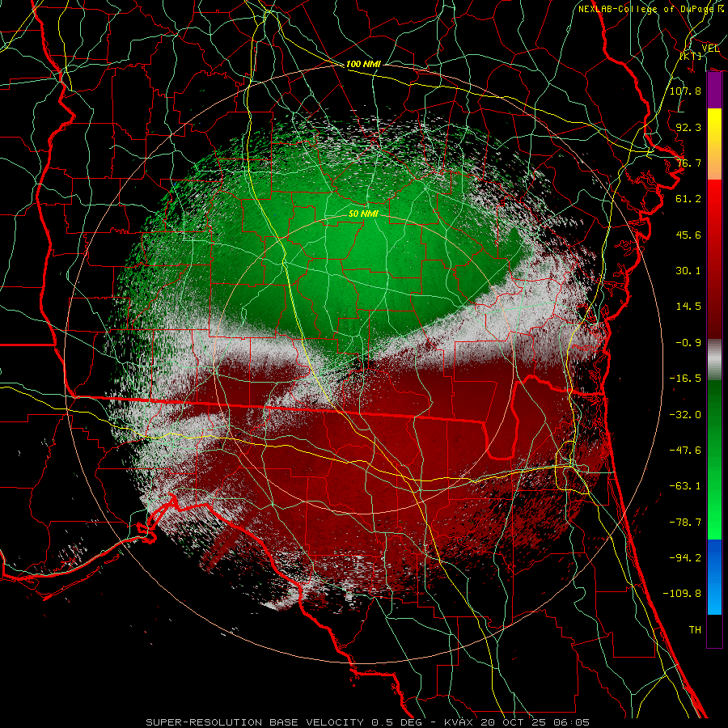Click the -0.9 velocity scale value
Image resolution: width=728 pixels, height=728 pixels.
pos(688,343)
